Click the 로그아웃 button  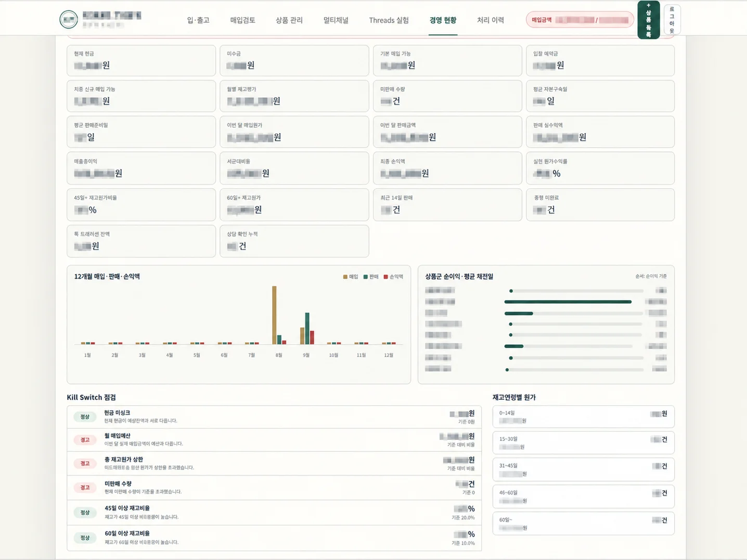click(672, 20)
